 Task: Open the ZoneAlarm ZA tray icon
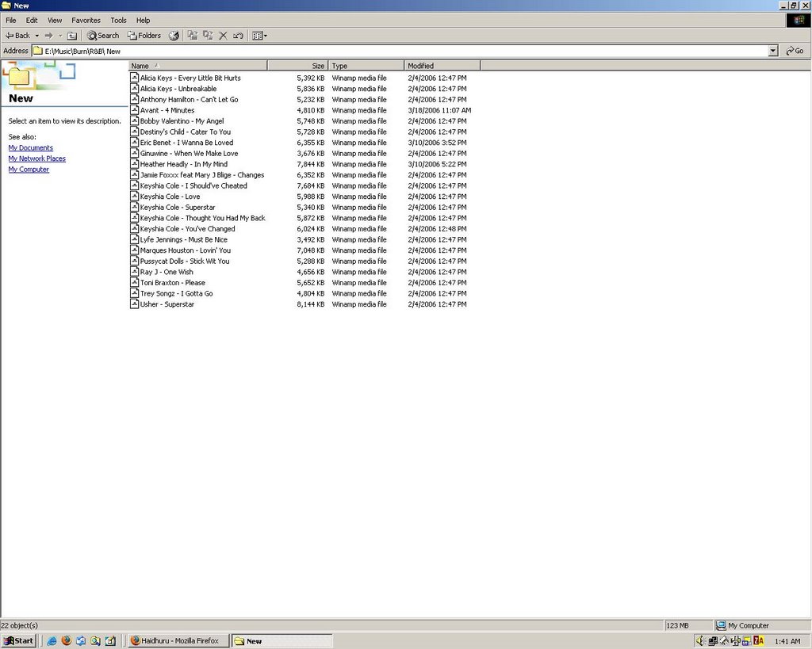[x=759, y=641]
